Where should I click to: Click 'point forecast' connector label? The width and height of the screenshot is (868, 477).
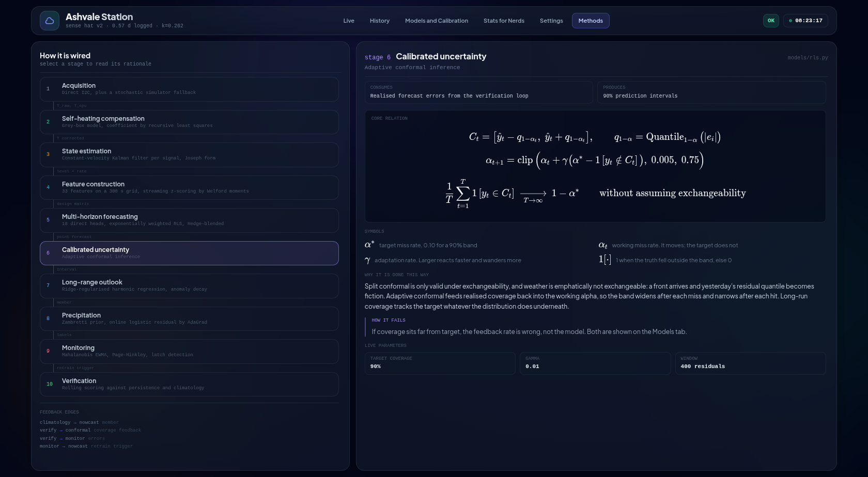click(x=74, y=237)
